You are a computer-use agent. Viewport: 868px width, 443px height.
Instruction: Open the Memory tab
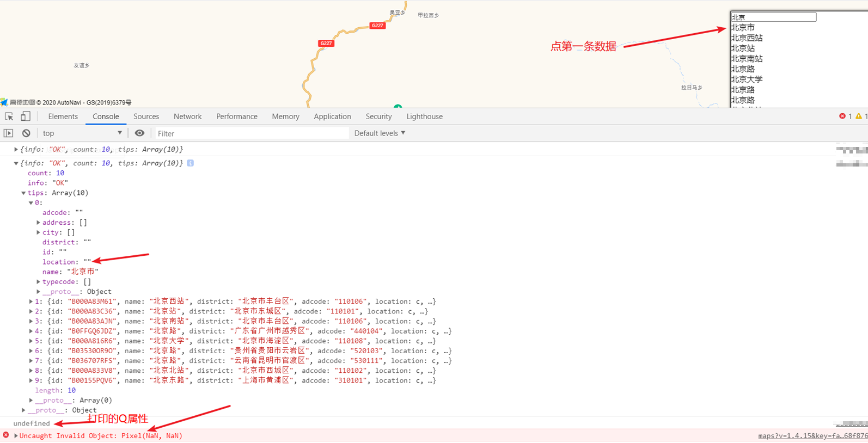pyautogui.click(x=285, y=116)
